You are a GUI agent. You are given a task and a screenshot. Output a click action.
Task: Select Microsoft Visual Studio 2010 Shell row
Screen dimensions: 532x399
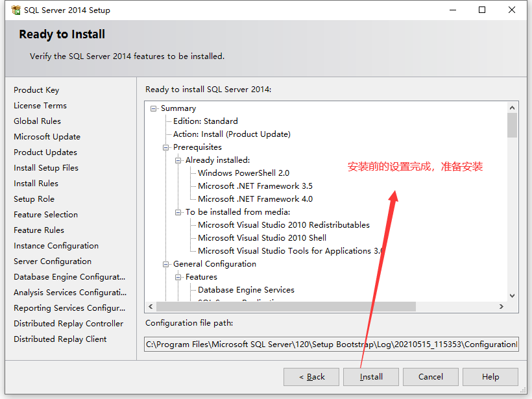click(262, 238)
